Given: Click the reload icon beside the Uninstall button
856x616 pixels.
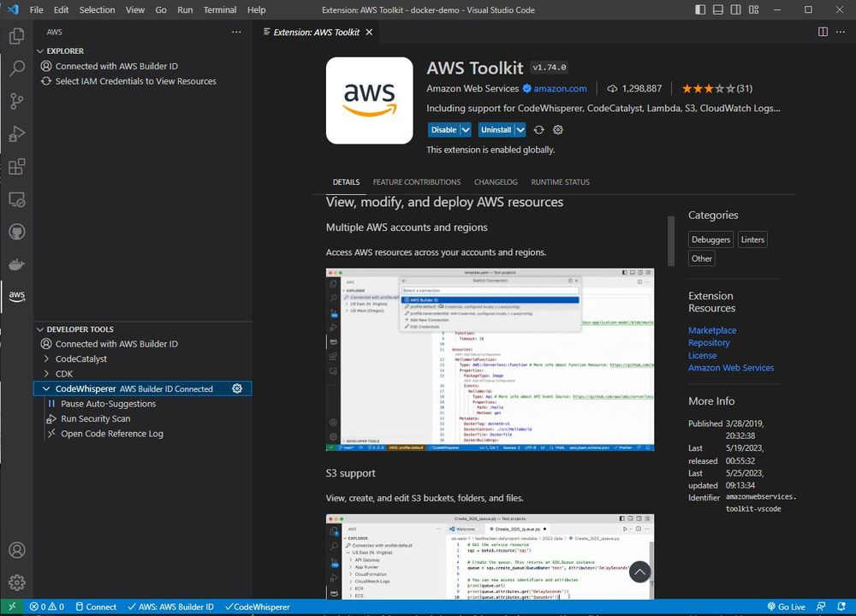Looking at the screenshot, I should click(538, 129).
